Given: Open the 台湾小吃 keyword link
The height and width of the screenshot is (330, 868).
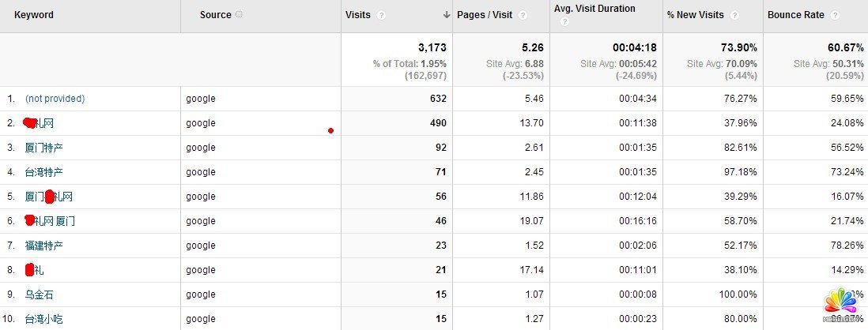Looking at the screenshot, I should [x=43, y=319].
